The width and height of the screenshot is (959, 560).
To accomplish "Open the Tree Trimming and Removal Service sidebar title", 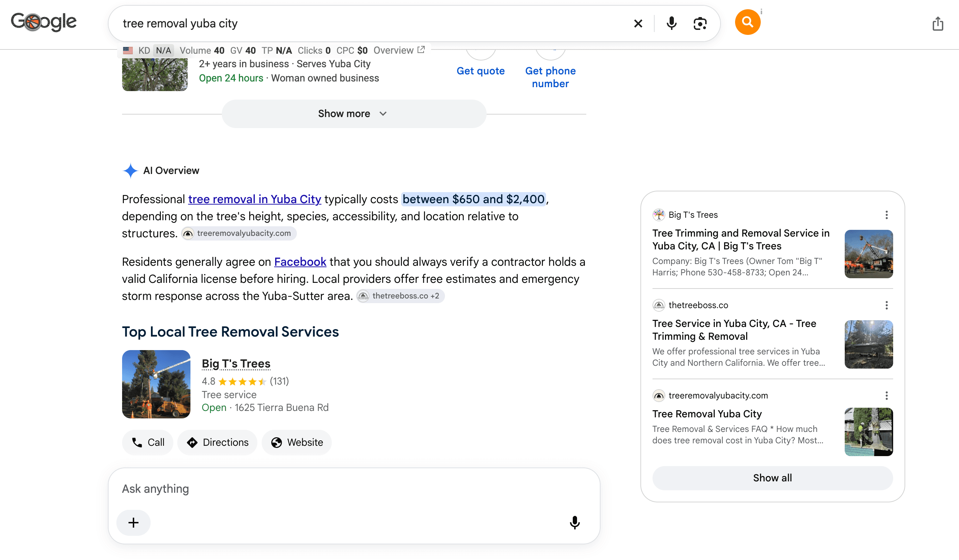I will (741, 239).
